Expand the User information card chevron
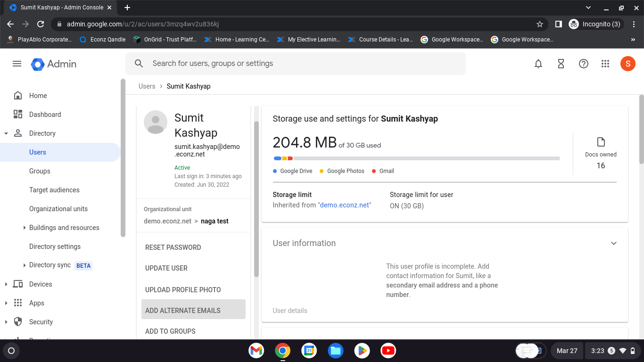 [x=614, y=243]
